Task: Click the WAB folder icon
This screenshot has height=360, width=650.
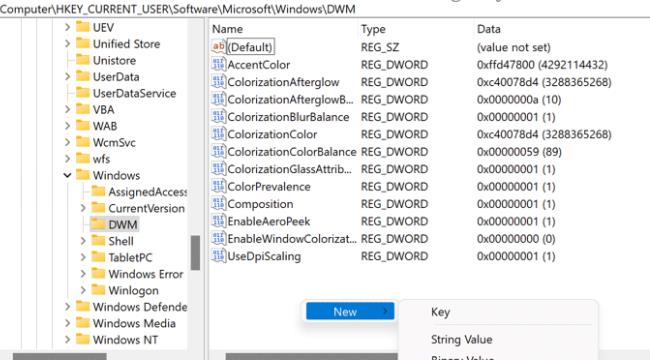Action: click(83, 125)
